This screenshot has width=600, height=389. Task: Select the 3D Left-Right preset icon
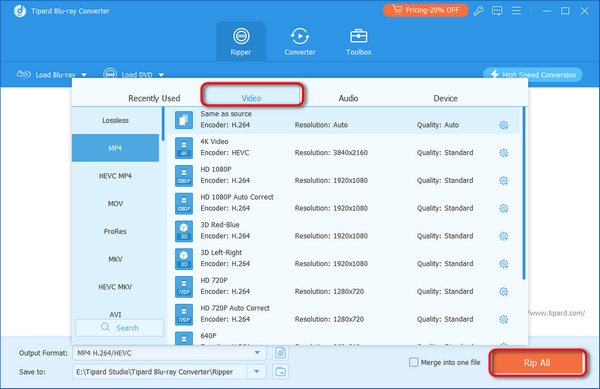pyautogui.click(x=184, y=259)
